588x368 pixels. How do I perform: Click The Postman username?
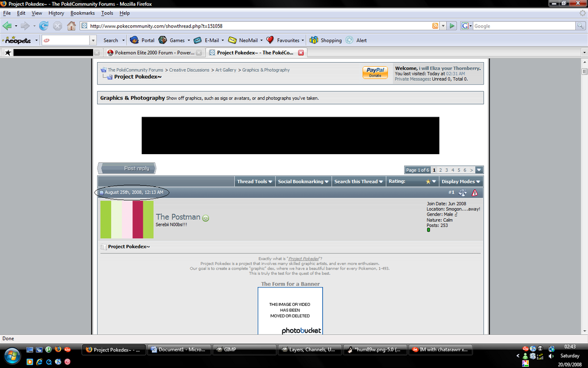click(178, 217)
